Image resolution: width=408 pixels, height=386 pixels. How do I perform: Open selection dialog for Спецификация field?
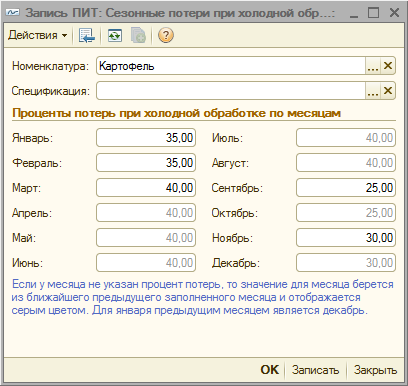point(373,91)
